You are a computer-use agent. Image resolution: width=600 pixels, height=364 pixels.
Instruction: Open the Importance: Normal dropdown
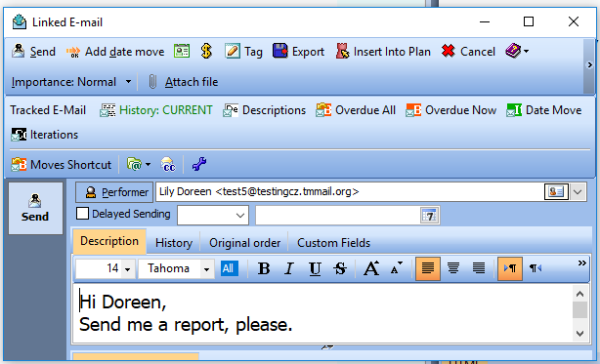point(71,82)
